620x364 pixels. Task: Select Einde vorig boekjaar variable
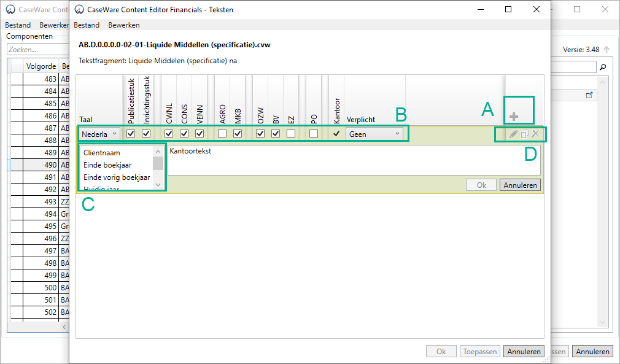pyautogui.click(x=117, y=177)
